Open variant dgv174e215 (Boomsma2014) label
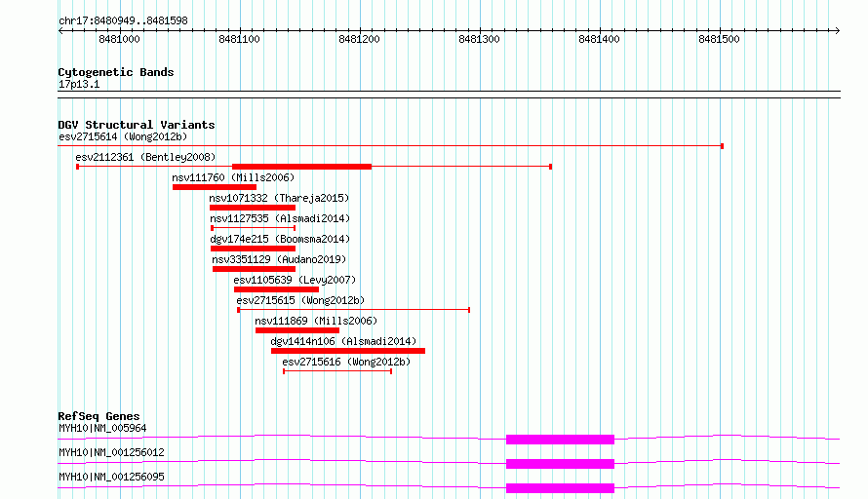Screen dimensions: 868x499 pos(280,239)
